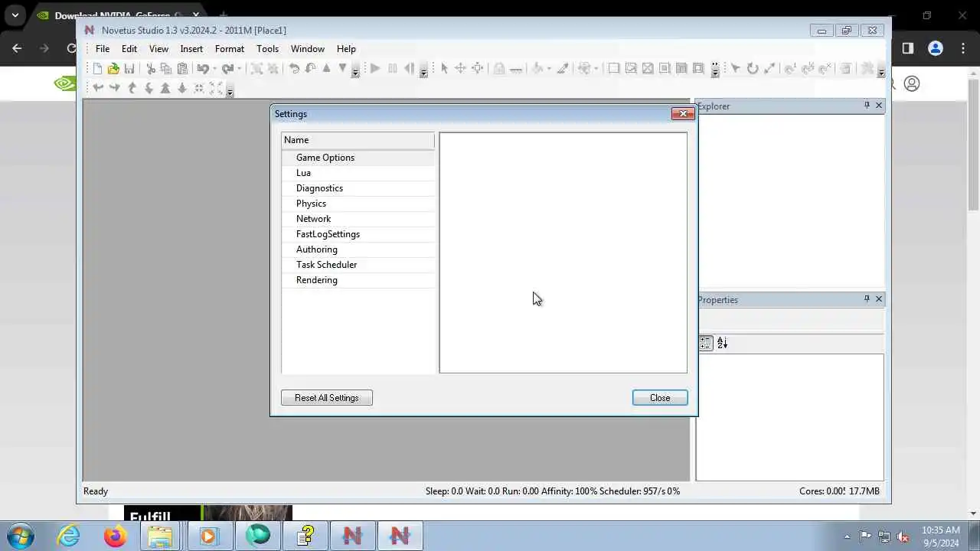Screen dimensions: 980x551
Task: Close the Settings dialog with X
Action: pos(683,114)
